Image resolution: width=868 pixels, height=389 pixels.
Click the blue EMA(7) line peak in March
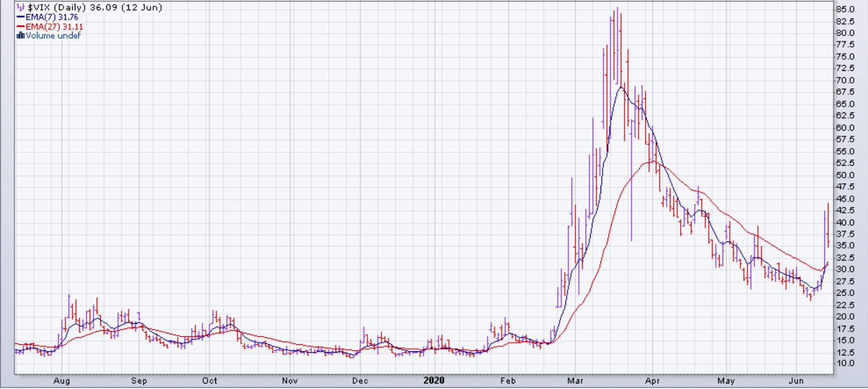pyautogui.click(x=621, y=87)
